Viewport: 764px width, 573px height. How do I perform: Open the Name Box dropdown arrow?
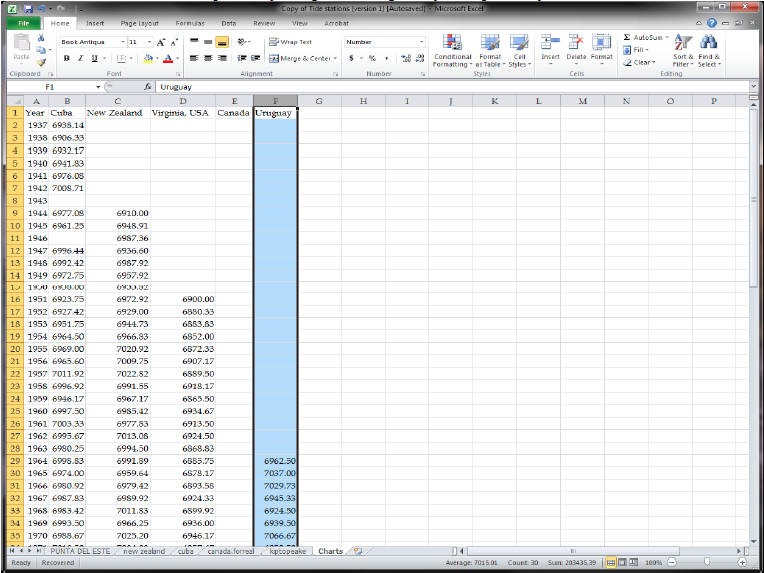(x=98, y=87)
